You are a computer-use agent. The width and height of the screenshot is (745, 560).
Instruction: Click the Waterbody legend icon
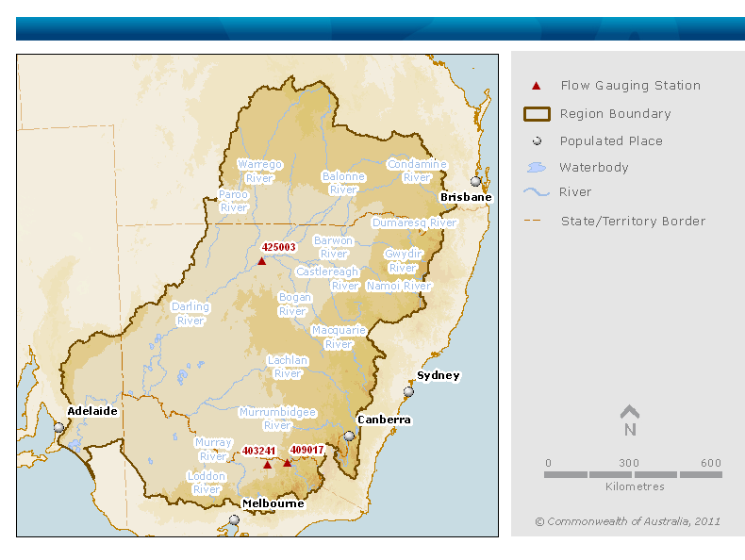pyautogui.click(x=537, y=167)
